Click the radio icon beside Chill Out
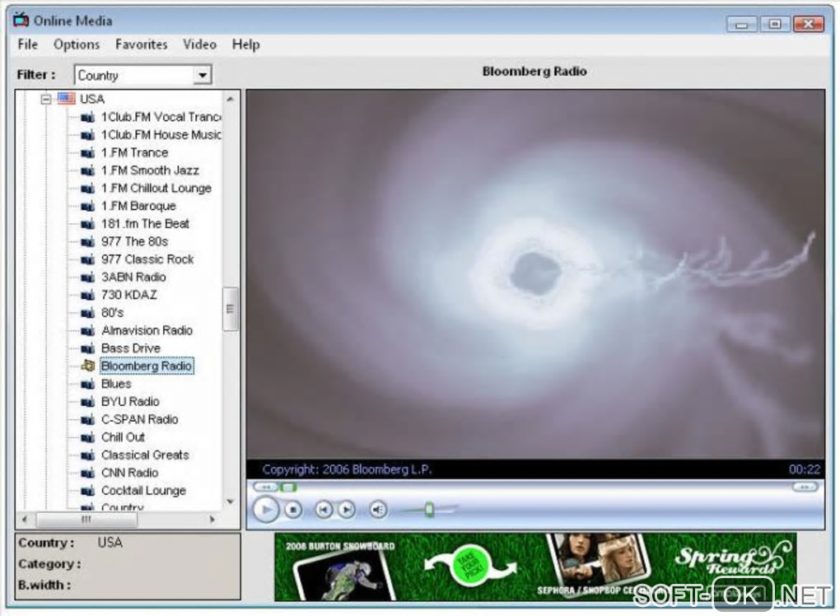The height and width of the screenshot is (616, 840). click(x=87, y=437)
